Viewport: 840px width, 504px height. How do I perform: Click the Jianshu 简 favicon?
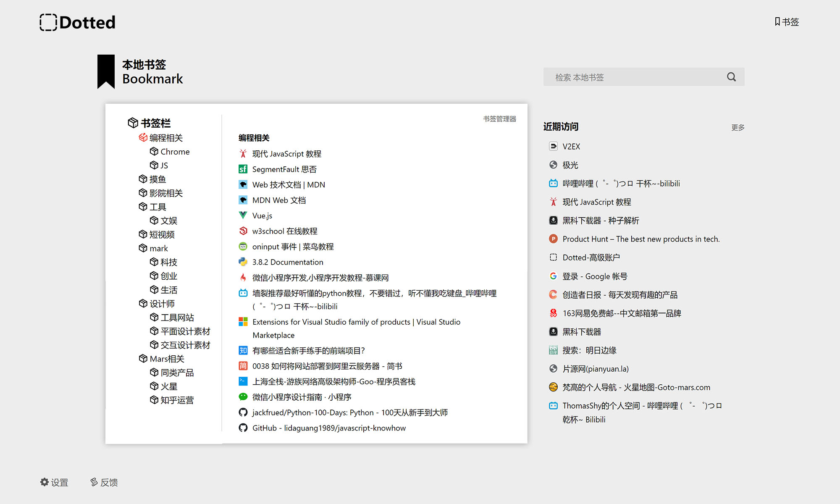(243, 366)
